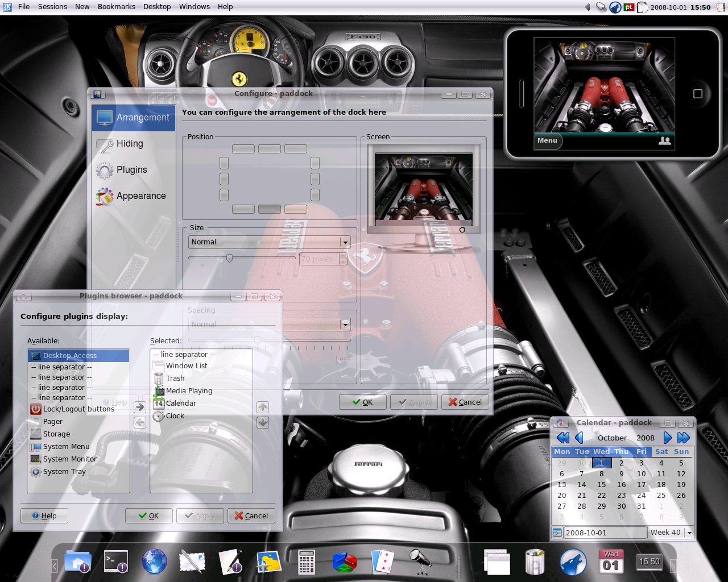Click the Amarok wolf icon in dock
Image resolution: width=728 pixels, height=582 pixels.
click(573, 562)
